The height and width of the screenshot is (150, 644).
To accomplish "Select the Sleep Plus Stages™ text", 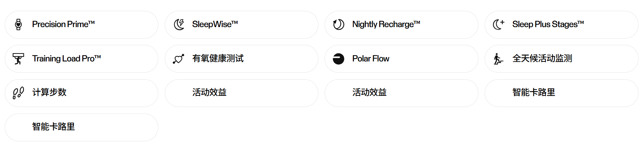I will (x=548, y=24).
